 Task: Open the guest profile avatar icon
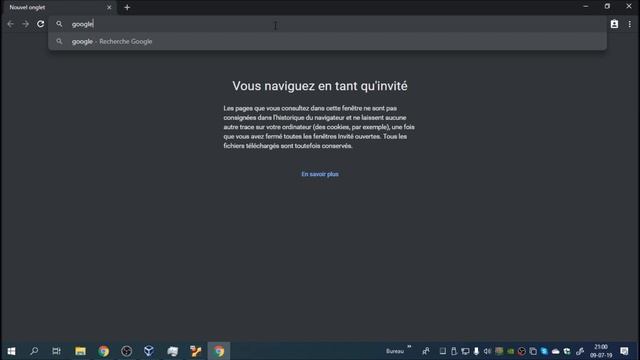[x=614, y=24]
